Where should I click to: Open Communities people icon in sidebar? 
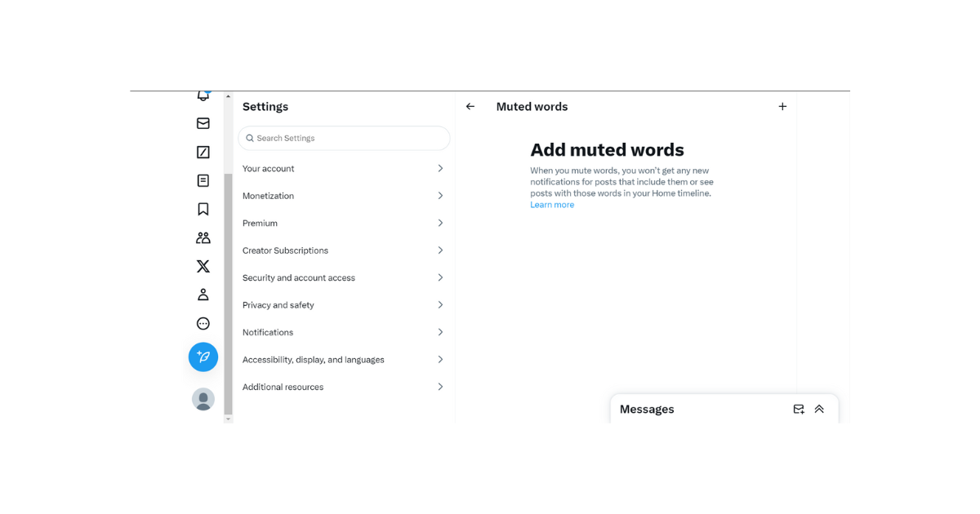click(x=203, y=237)
